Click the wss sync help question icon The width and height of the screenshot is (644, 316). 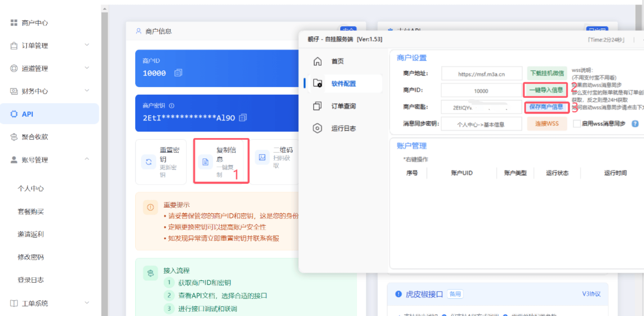[635, 124]
